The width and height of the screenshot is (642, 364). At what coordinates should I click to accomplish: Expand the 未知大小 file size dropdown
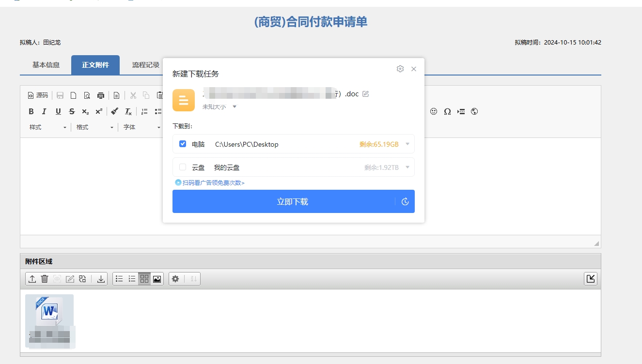[x=235, y=106]
